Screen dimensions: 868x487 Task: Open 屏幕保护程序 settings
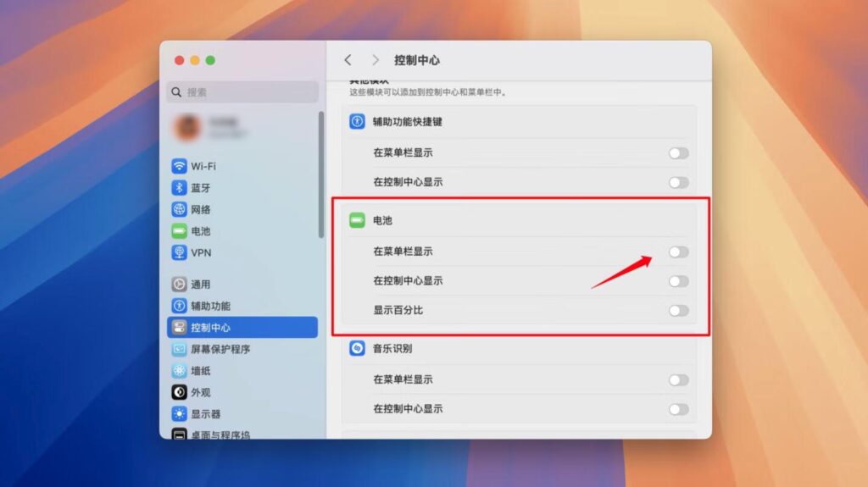pyautogui.click(x=242, y=349)
